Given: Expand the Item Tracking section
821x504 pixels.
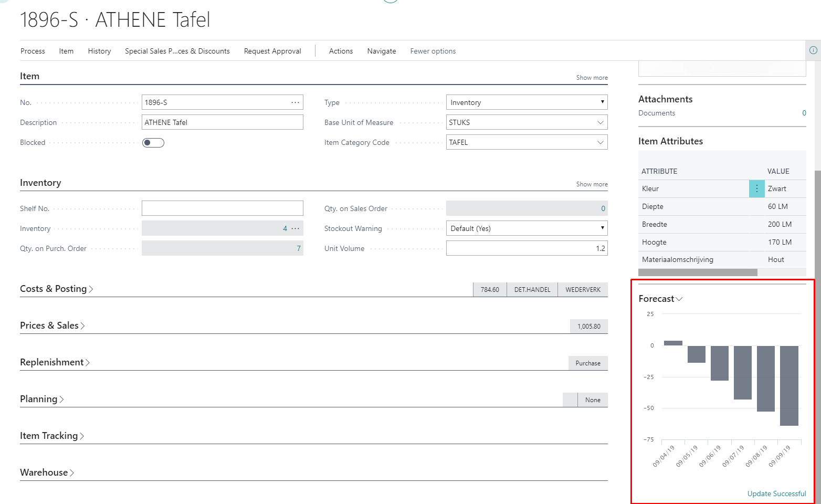Looking at the screenshot, I should (x=51, y=436).
